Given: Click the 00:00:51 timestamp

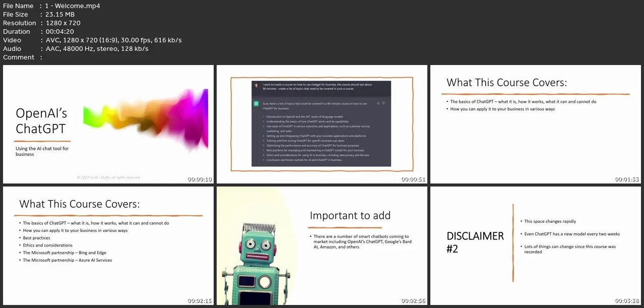Looking at the screenshot, I should [x=414, y=179].
